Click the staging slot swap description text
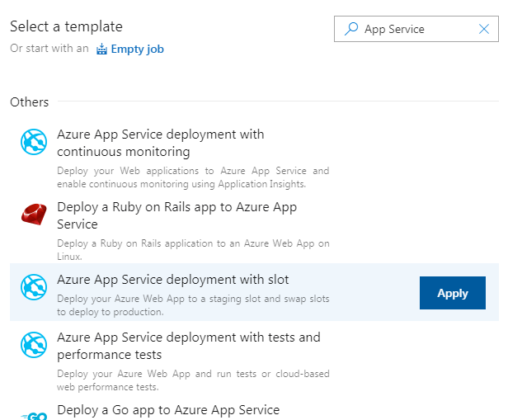 pos(193,305)
